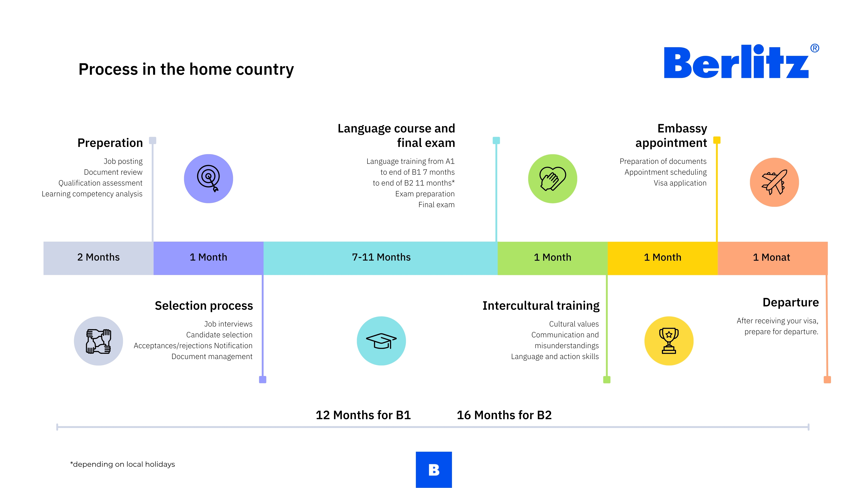Select the purple 1 Month timeline segment
This screenshot has width=868, height=488.
pos(208,258)
